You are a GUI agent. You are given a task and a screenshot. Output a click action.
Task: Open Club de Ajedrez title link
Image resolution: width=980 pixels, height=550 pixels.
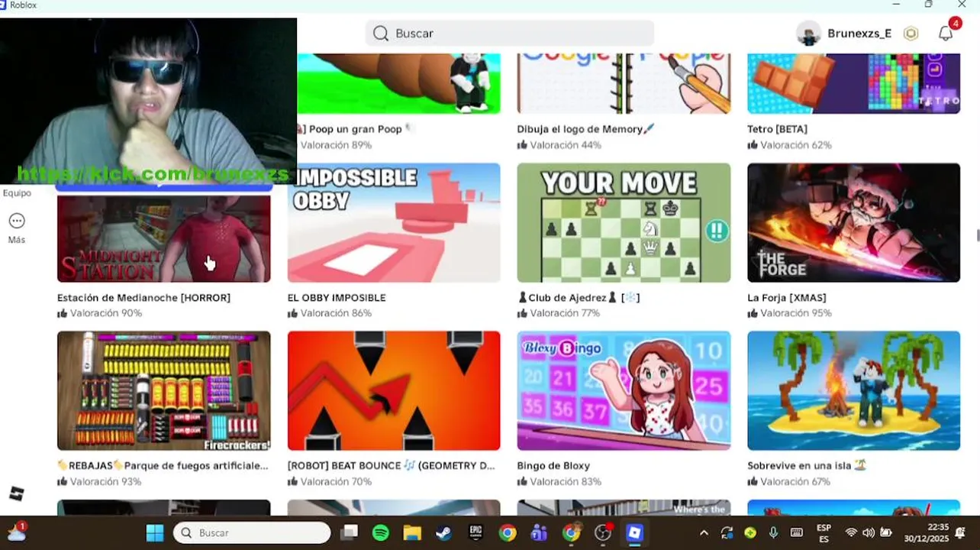coord(579,298)
